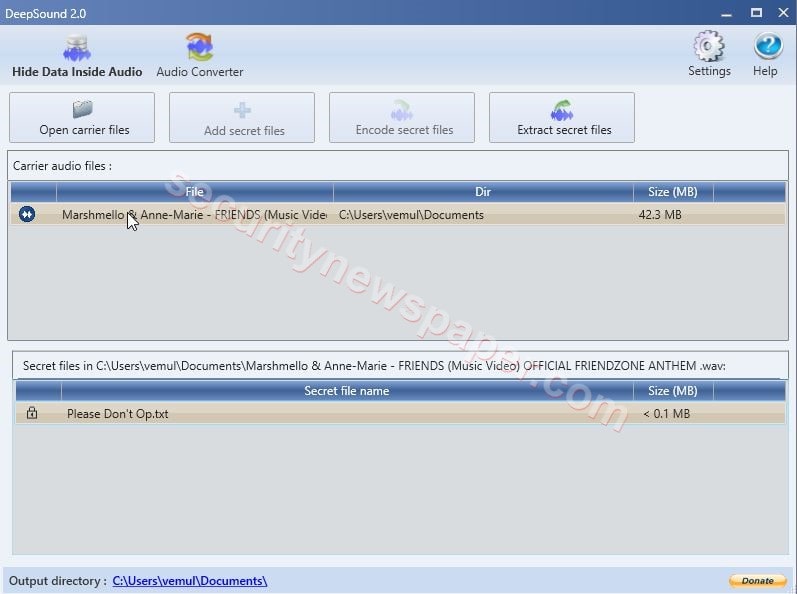The height and width of the screenshot is (594, 797).
Task: Maximize the DeepSound 2.0 window
Action: tap(756, 13)
